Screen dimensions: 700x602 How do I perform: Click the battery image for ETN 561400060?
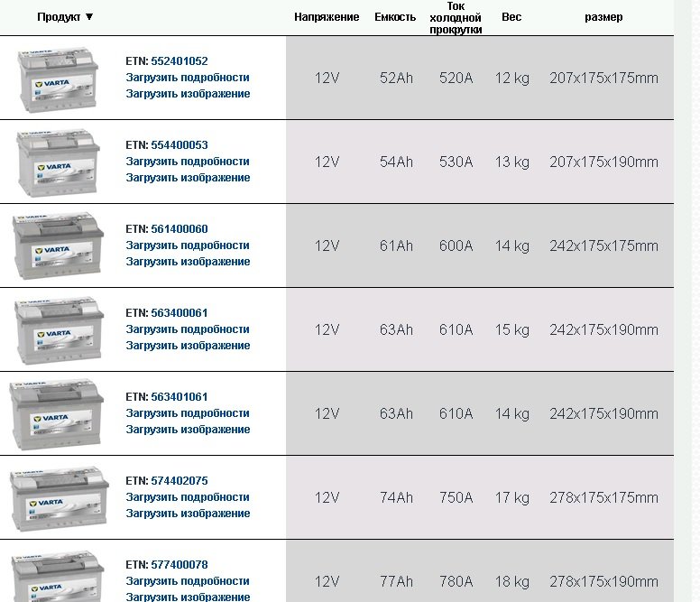click(58, 245)
